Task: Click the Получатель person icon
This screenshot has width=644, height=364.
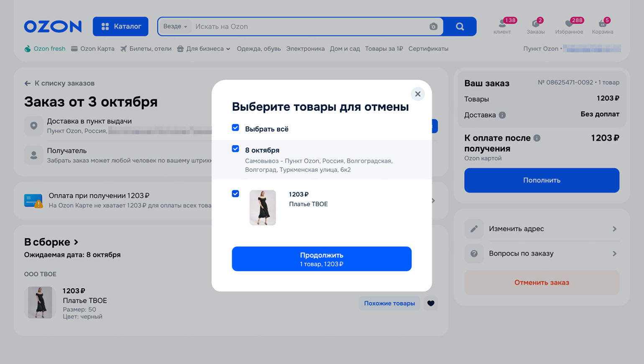Action: (x=34, y=155)
